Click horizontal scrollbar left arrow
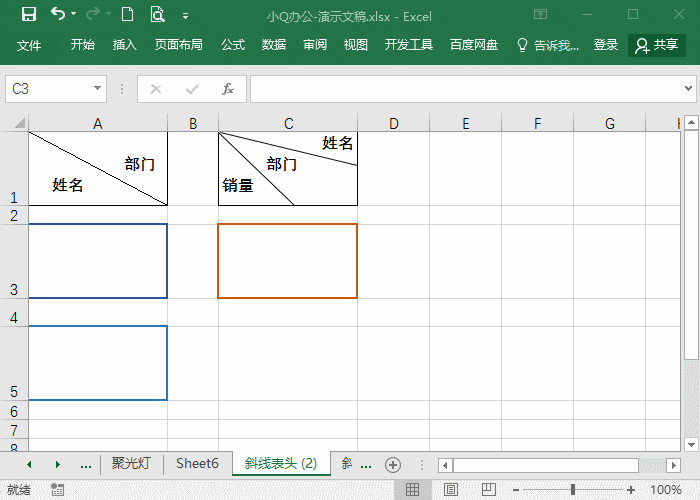 tap(445, 466)
